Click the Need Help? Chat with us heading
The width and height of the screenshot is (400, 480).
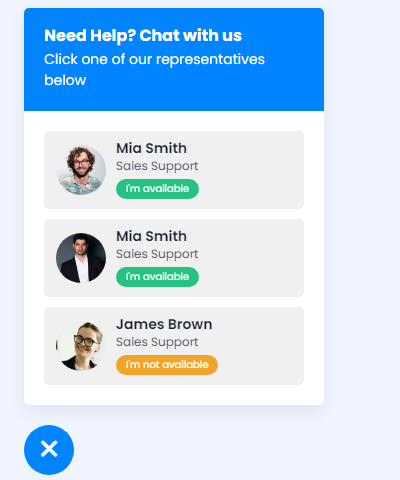(143, 36)
